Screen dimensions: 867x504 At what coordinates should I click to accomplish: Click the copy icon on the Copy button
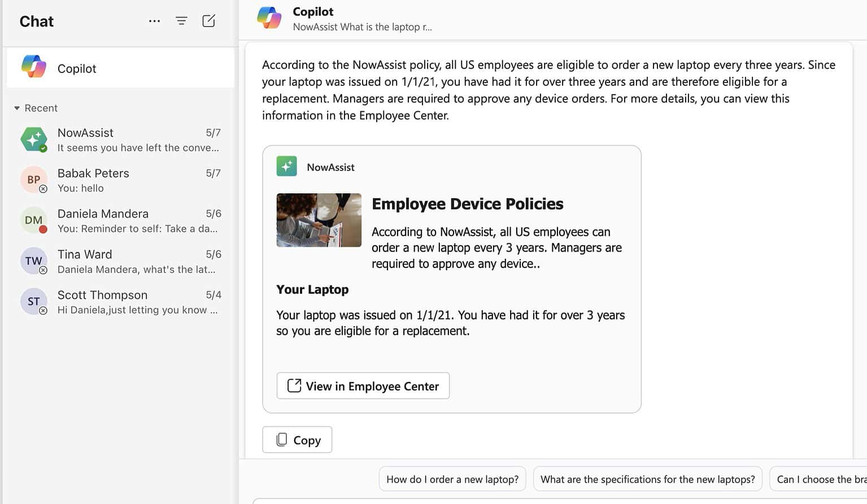tap(282, 439)
